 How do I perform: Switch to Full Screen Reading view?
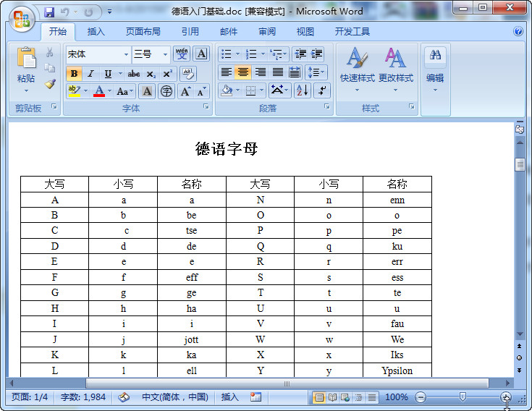pos(332,397)
